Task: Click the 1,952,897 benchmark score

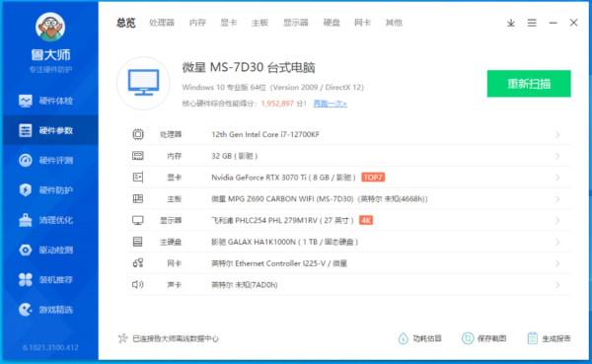Action: click(x=277, y=104)
